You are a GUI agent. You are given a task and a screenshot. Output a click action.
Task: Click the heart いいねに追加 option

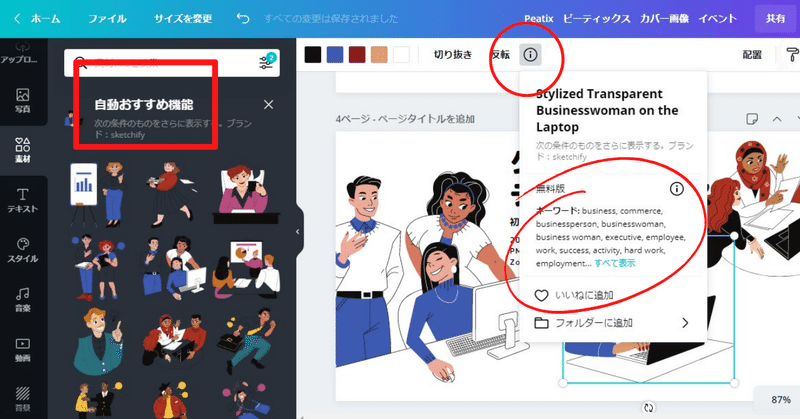[574, 295]
